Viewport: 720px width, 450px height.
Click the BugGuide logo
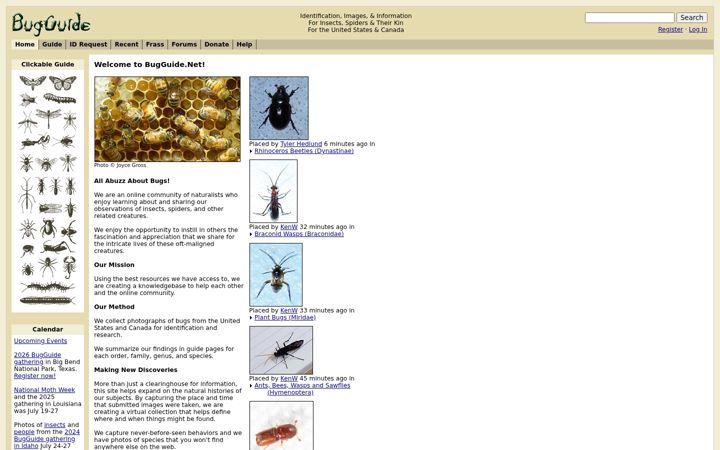pos(51,24)
